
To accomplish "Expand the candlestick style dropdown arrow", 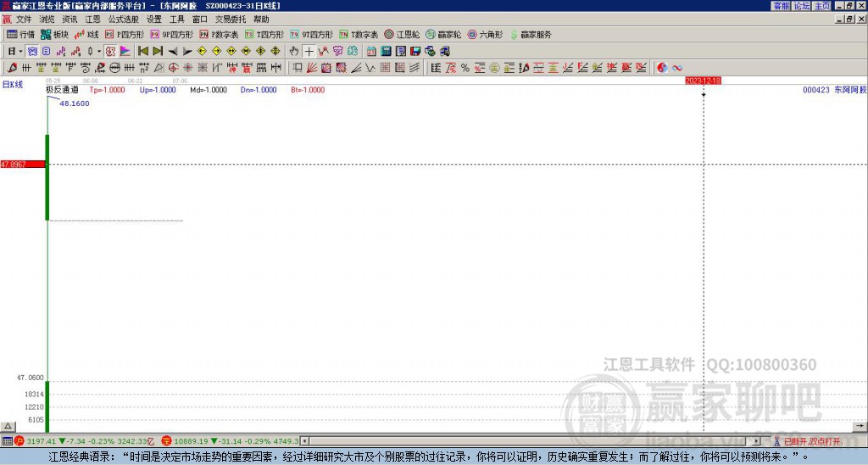I will [x=99, y=51].
